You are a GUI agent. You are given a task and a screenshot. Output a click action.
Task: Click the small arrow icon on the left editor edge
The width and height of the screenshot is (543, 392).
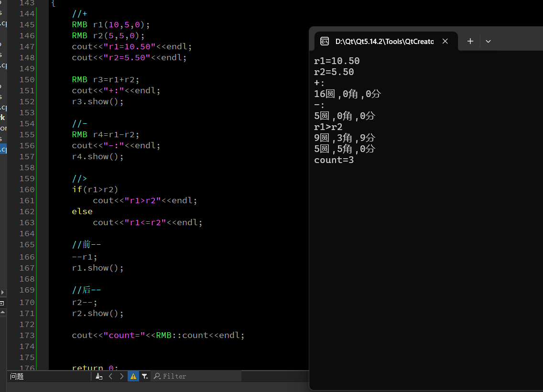pos(3,292)
